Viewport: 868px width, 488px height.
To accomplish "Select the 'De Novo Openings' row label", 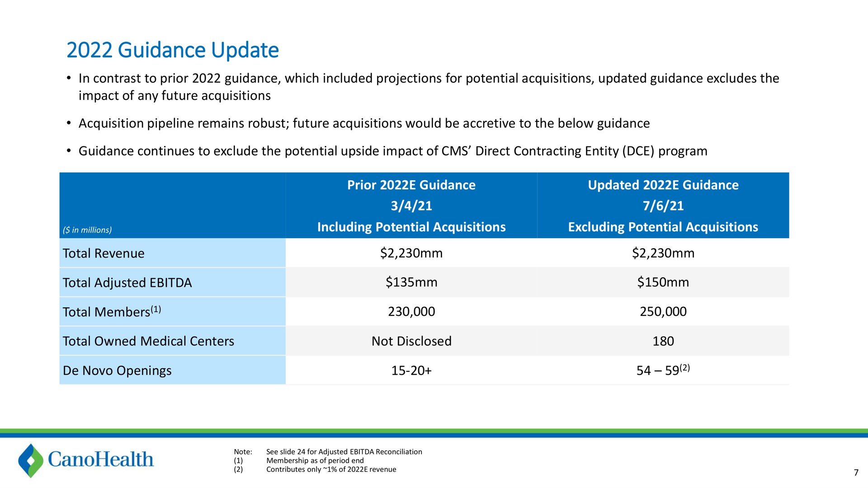I will pyautogui.click(x=117, y=371).
